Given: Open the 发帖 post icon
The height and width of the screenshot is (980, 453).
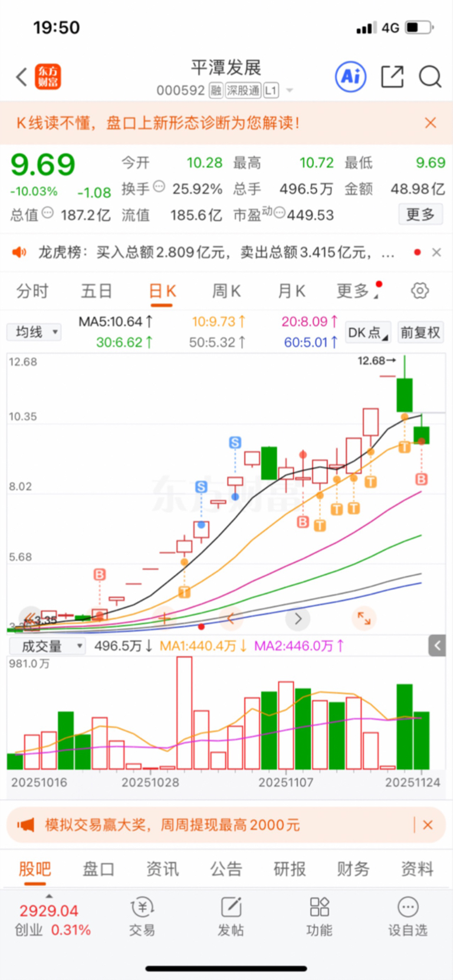Looking at the screenshot, I should coord(231,916).
